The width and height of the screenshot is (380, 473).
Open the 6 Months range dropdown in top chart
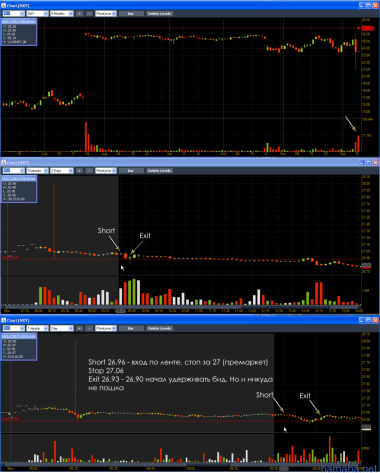[x=62, y=14]
